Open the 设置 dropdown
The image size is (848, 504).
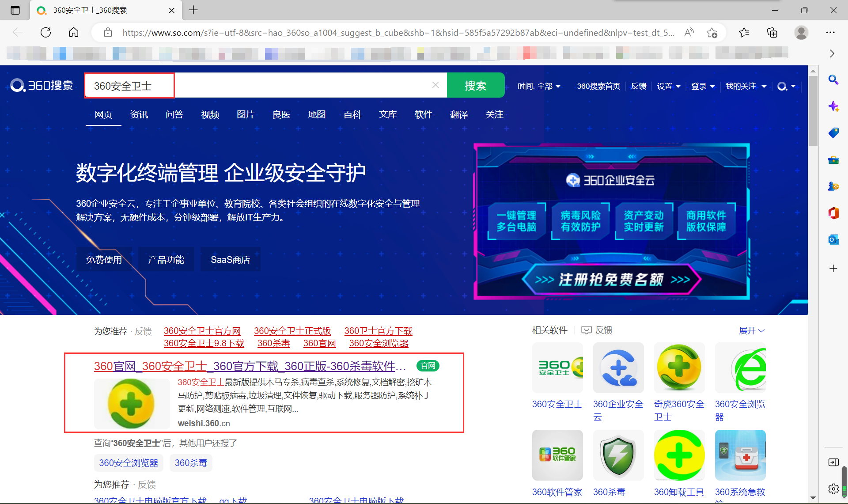pos(669,86)
